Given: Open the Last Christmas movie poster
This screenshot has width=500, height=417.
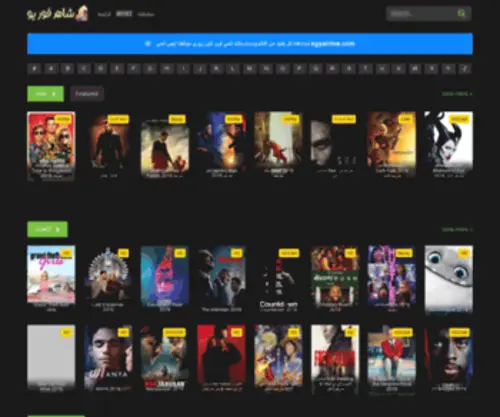Looking at the screenshot, I should tap(108, 279).
